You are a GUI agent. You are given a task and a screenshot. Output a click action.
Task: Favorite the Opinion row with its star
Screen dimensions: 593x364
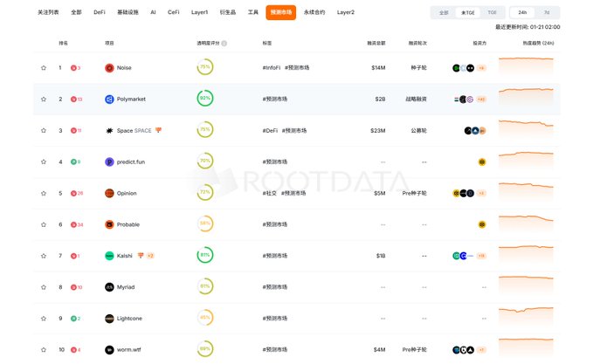[44, 193]
